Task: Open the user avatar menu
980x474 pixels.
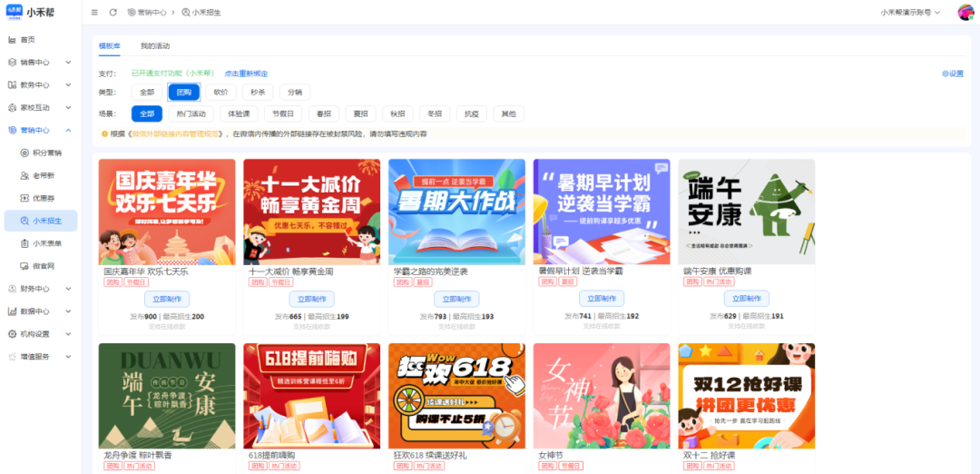Action: click(965, 13)
